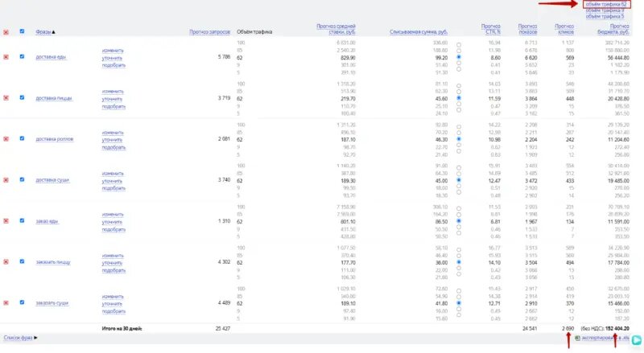This screenshot has width=644, height=353.
Task: Select traffic volume 100 radio for доставка еды
Action: click(458, 45)
